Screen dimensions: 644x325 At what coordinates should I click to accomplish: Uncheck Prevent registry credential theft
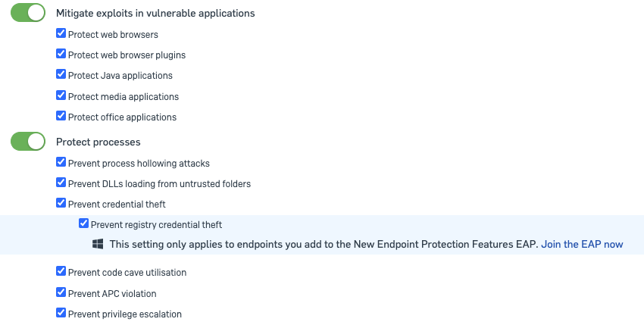coord(83,223)
